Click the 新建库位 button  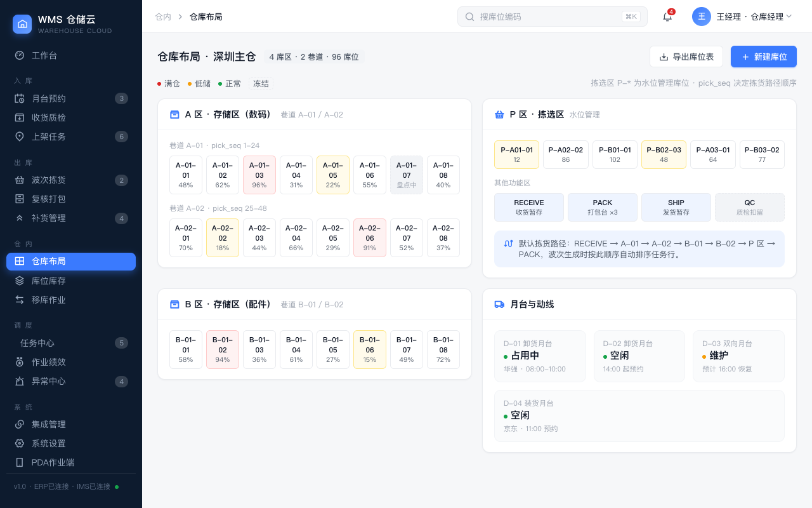coord(764,57)
